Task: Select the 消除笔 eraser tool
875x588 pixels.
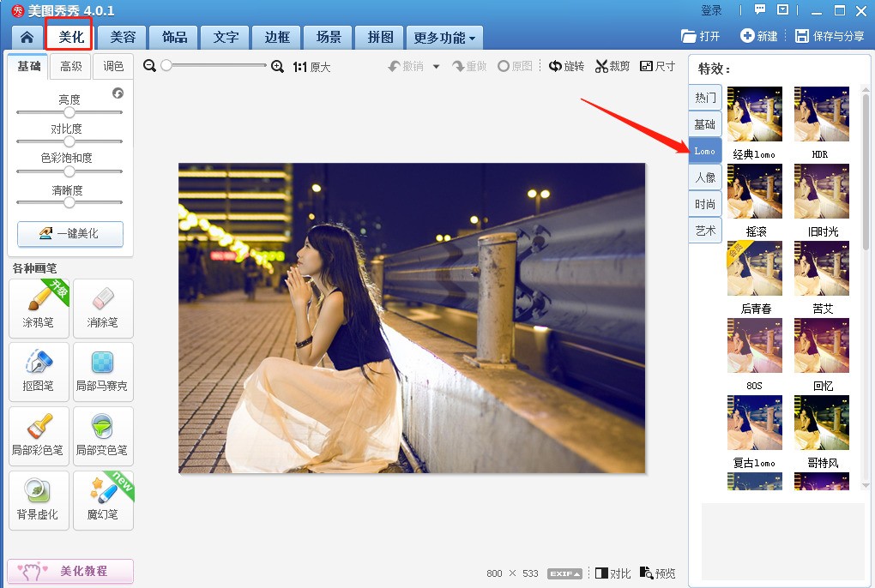Action: pyautogui.click(x=103, y=308)
